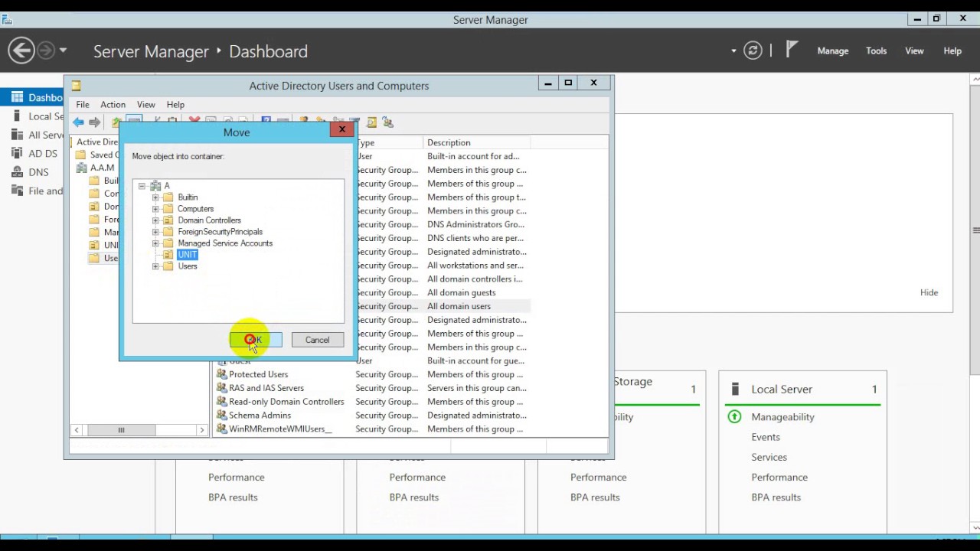Click the Description column header
This screenshot has height=551, width=980.
click(x=476, y=142)
